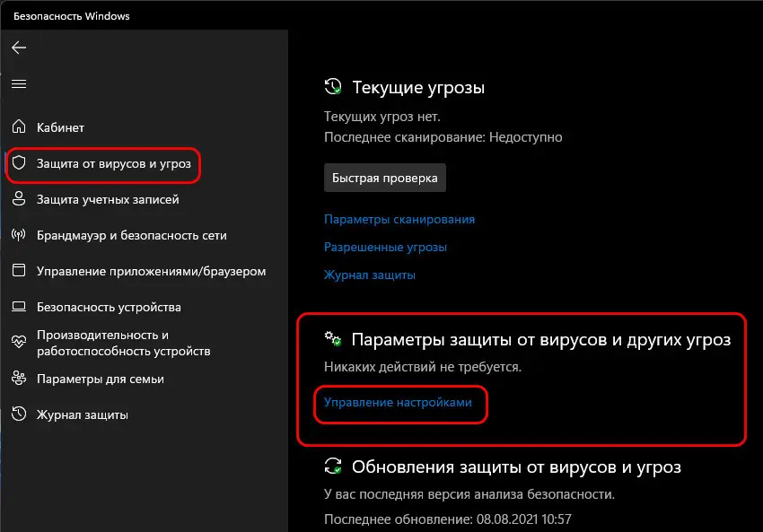Click the app and browser control icon
This screenshot has width=763, height=532.
(x=19, y=271)
